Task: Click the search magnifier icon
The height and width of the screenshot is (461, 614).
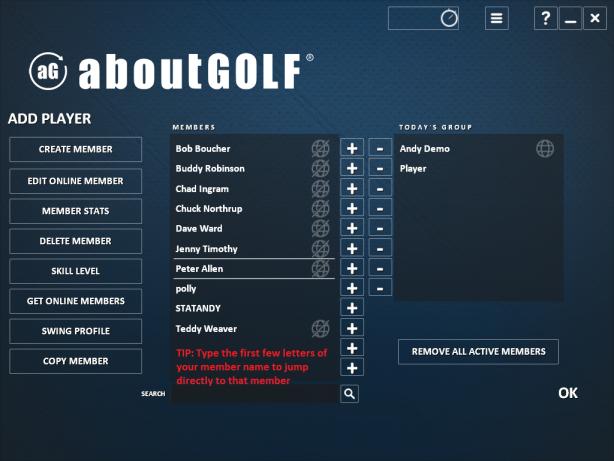Action: point(349,394)
